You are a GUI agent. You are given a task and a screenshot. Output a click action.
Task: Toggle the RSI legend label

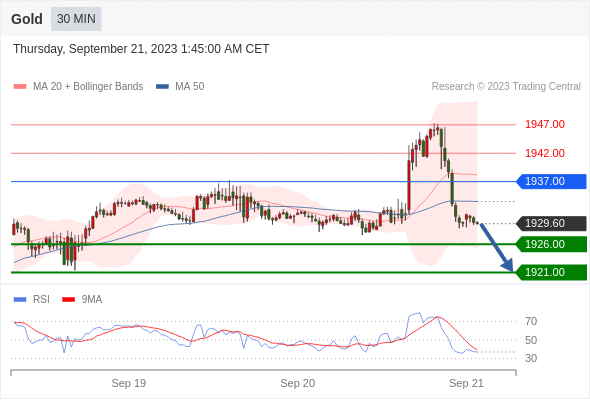pos(41,300)
